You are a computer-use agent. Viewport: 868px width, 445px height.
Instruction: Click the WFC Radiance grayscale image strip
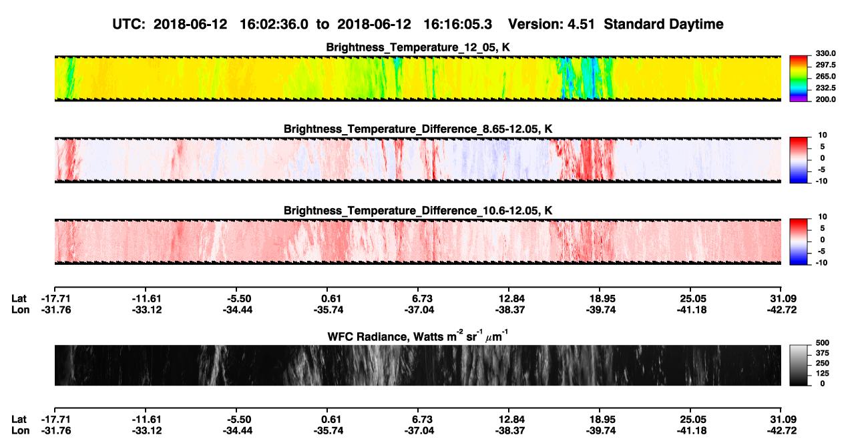click(x=418, y=365)
